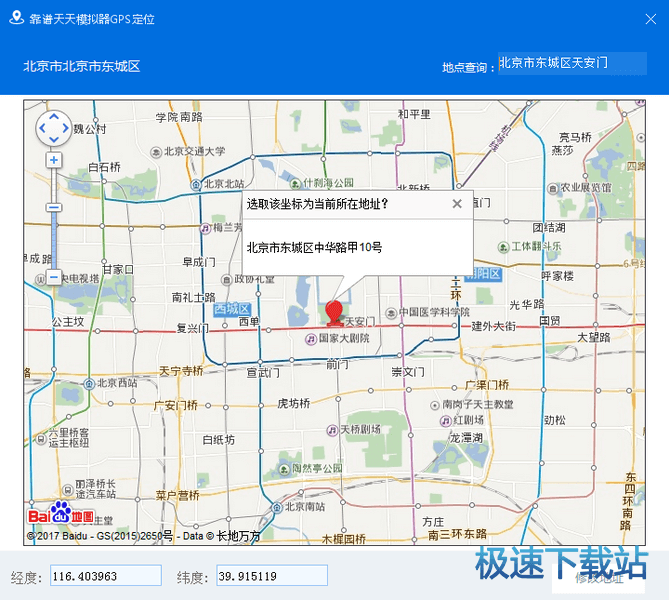The height and width of the screenshot is (600, 669).
Task: Click the 西城区 district label
Action: [232, 309]
